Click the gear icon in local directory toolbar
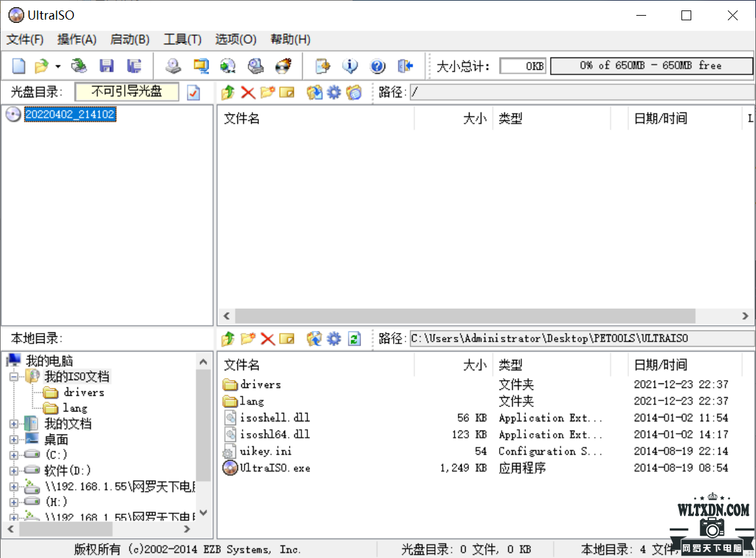Viewport: 756px width, 558px height. click(x=334, y=339)
